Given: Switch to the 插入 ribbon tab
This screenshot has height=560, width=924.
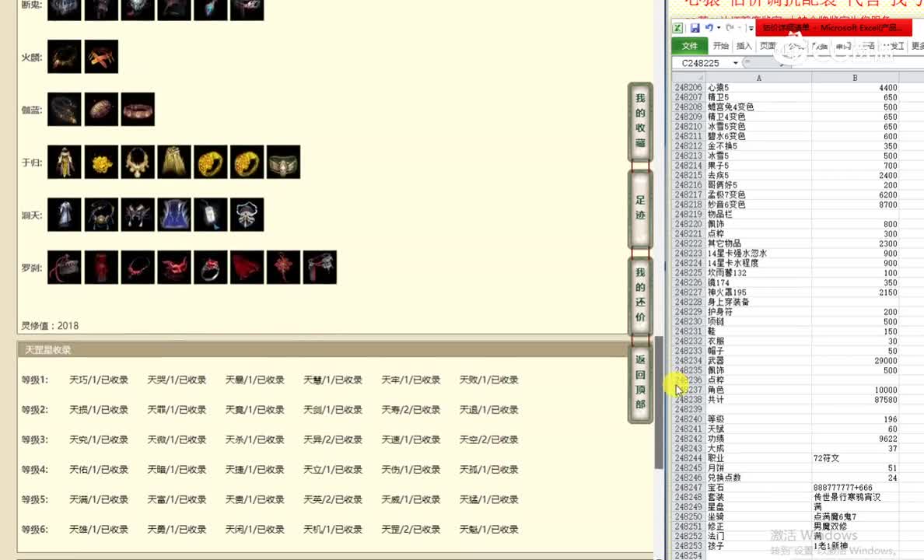Looking at the screenshot, I should (x=744, y=46).
